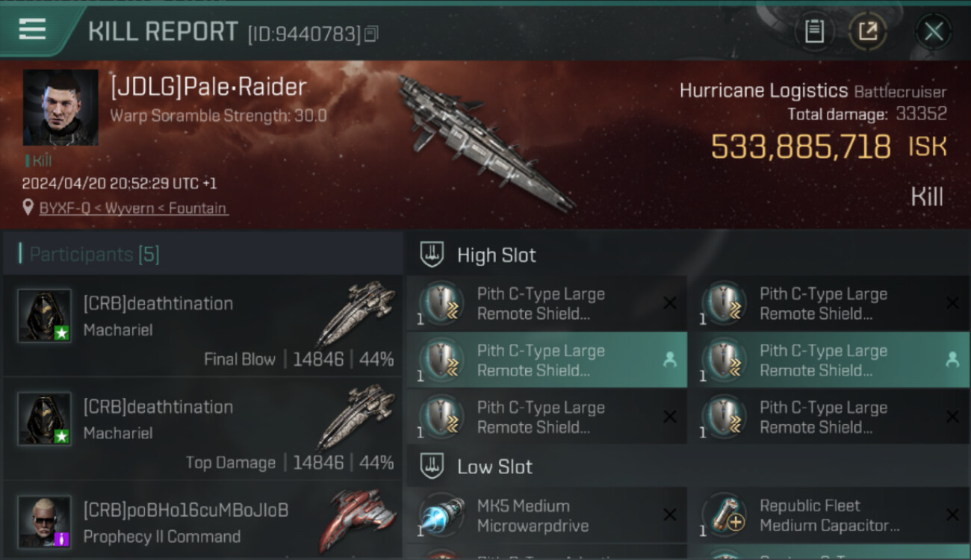Open the hamburger menu icon
The width and height of the screenshot is (971, 560).
pyautogui.click(x=32, y=30)
